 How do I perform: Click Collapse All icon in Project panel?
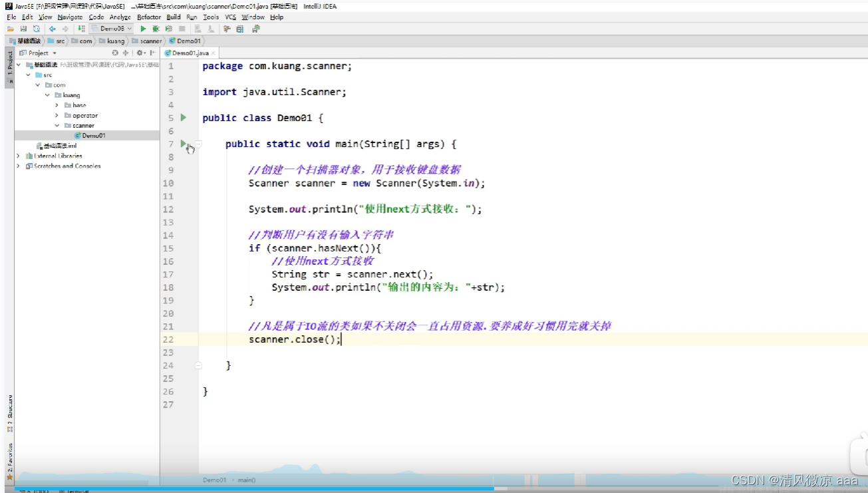click(x=125, y=53)
